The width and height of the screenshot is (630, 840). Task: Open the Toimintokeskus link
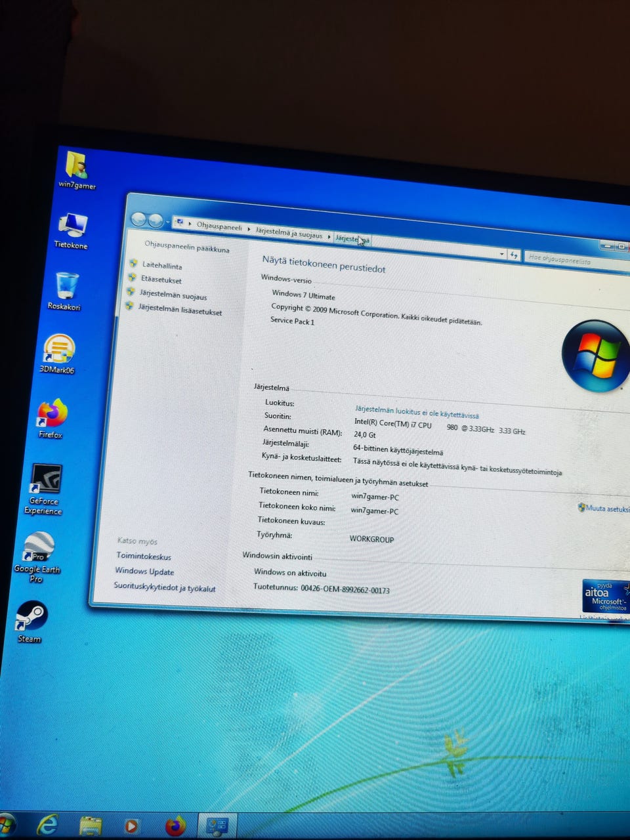[x=144, y=556]
